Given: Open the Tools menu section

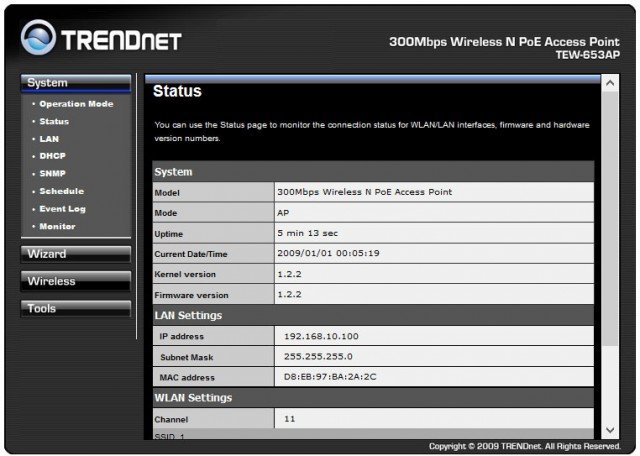Looking at the screenshot, I should (75, 309).
